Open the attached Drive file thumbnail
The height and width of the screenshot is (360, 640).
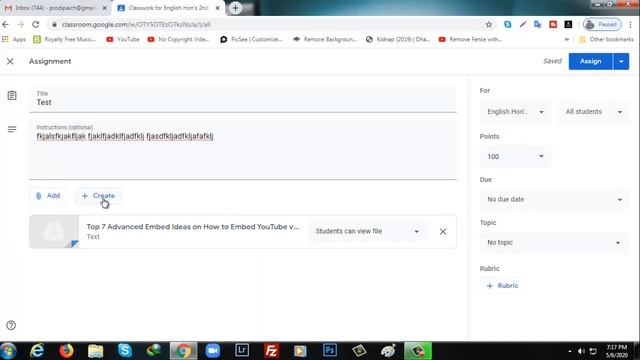point(54,231)
